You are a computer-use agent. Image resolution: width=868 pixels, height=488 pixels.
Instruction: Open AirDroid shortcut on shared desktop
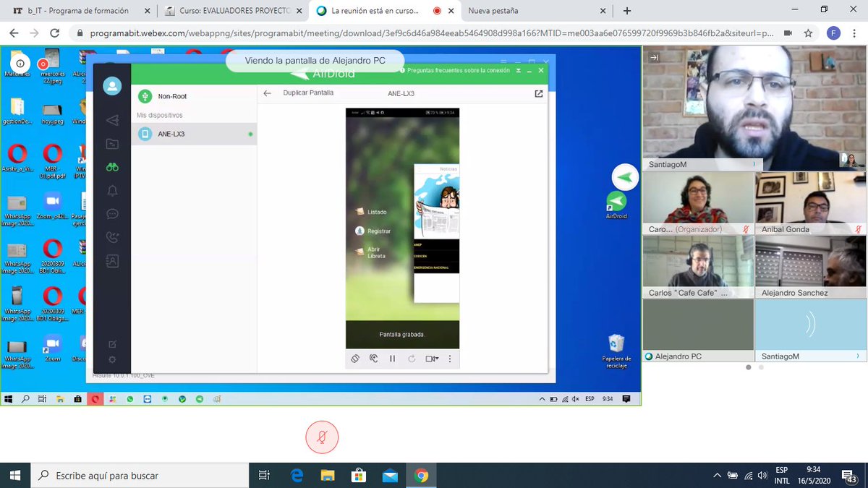coord(616,205)
